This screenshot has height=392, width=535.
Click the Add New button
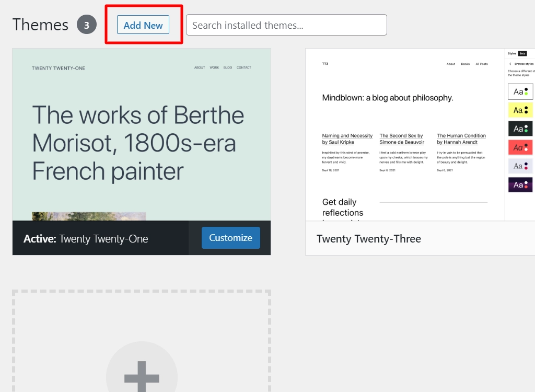(143, 25)
